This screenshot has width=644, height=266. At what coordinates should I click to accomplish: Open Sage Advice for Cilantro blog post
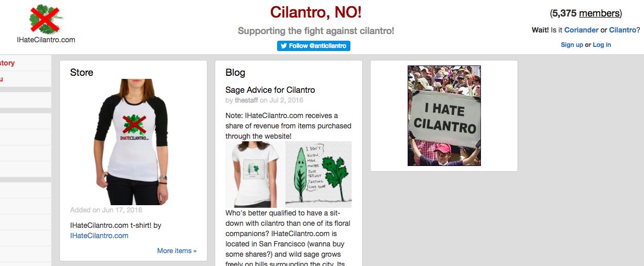[x=270, y=90]
